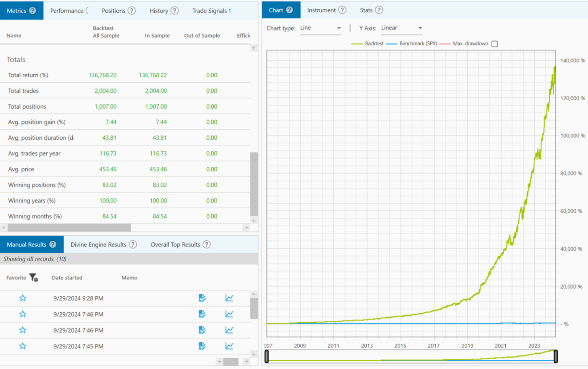View the equity chart for the 9:28 PM result
Viewport: 588px width, 369px height.
point(229,298)
